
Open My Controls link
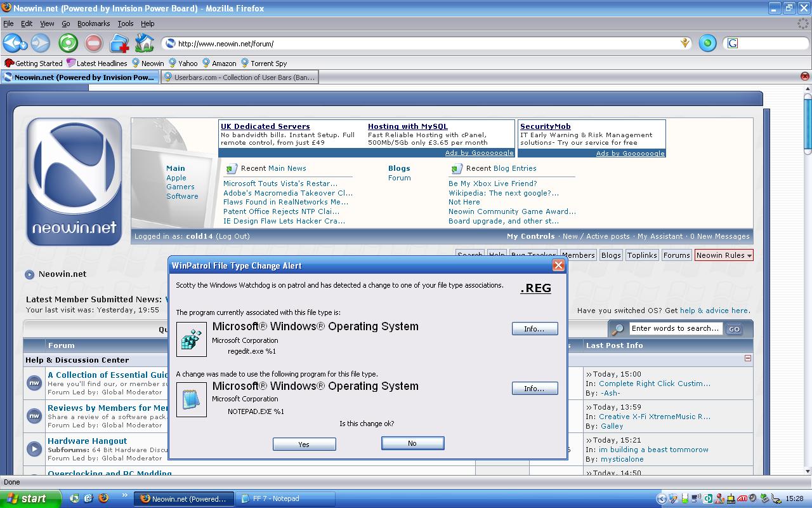pos(530,236)
